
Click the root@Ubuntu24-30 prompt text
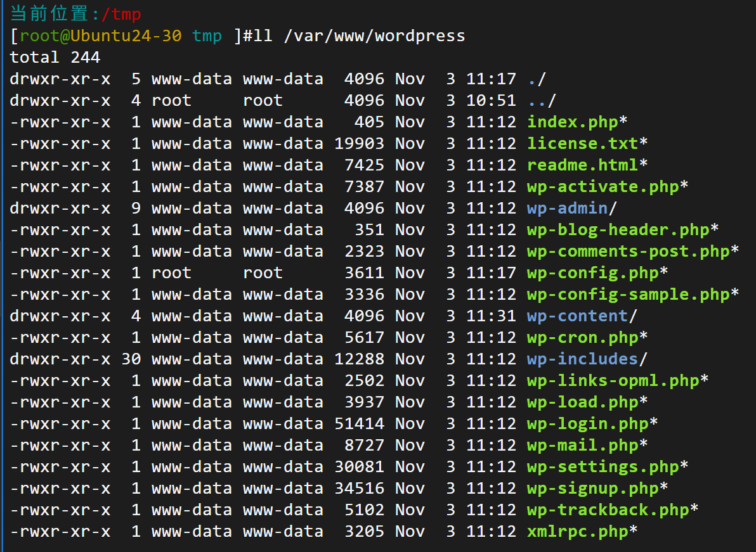pos(101,36)
